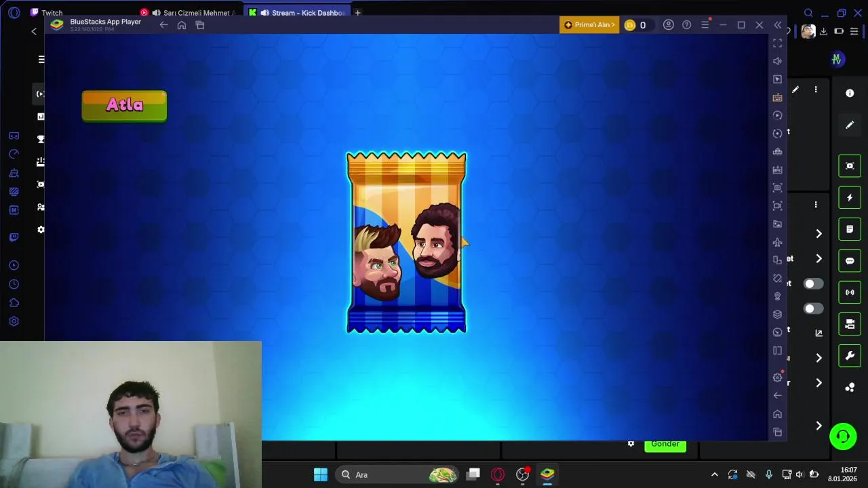
Task: Click the gold coin balance icon
Action: (x=630, y=25)
